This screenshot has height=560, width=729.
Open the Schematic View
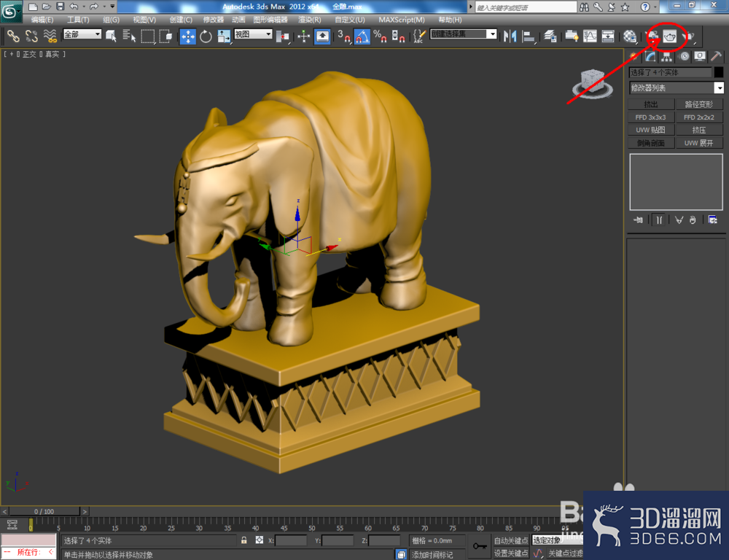pos(608,36)
